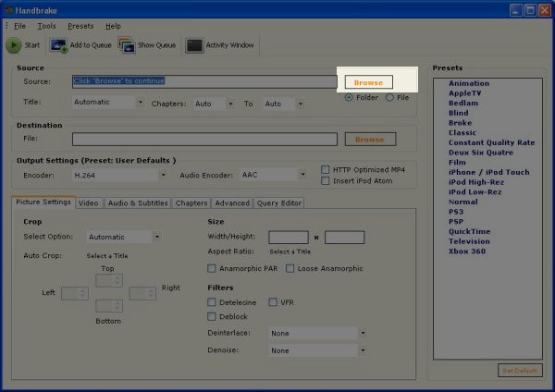
Task: Open the Presets menu
Action: tap(80, 26)
